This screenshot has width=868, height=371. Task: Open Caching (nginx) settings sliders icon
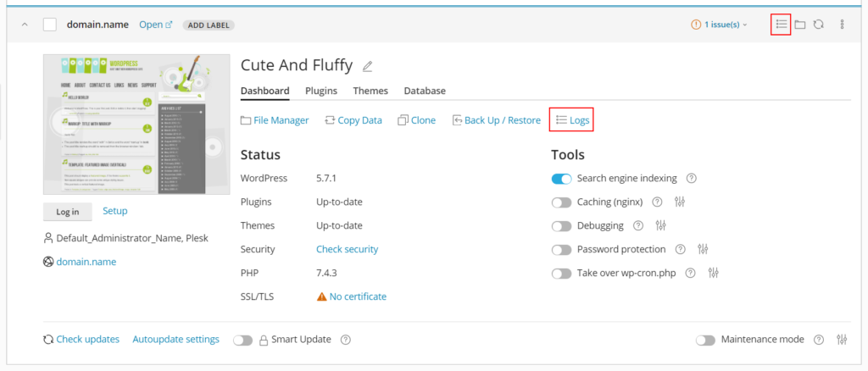click(x=680, y=202)
